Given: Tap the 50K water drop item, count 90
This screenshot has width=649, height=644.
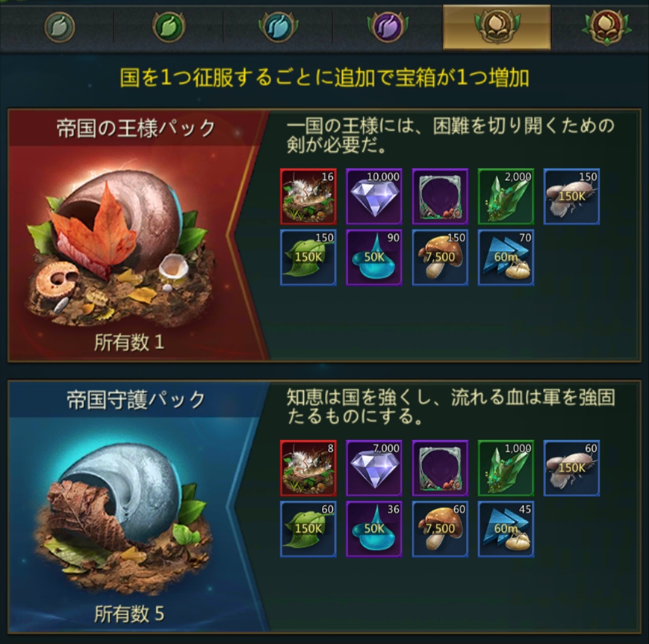Looking at the screenshot, I should click(374, 257).
